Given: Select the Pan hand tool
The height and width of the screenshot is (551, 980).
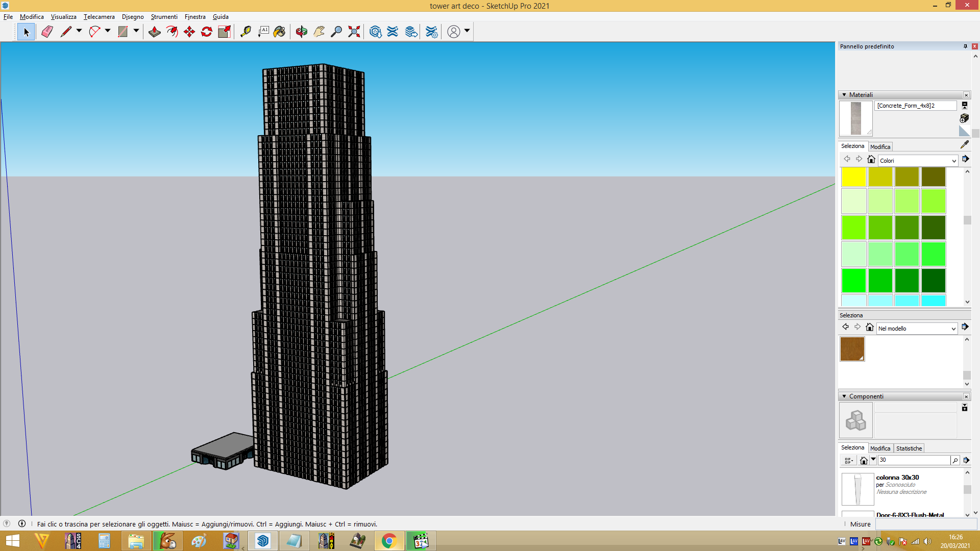Looking at the screenshot, I should pyautogui.click(x=319, y=32).
